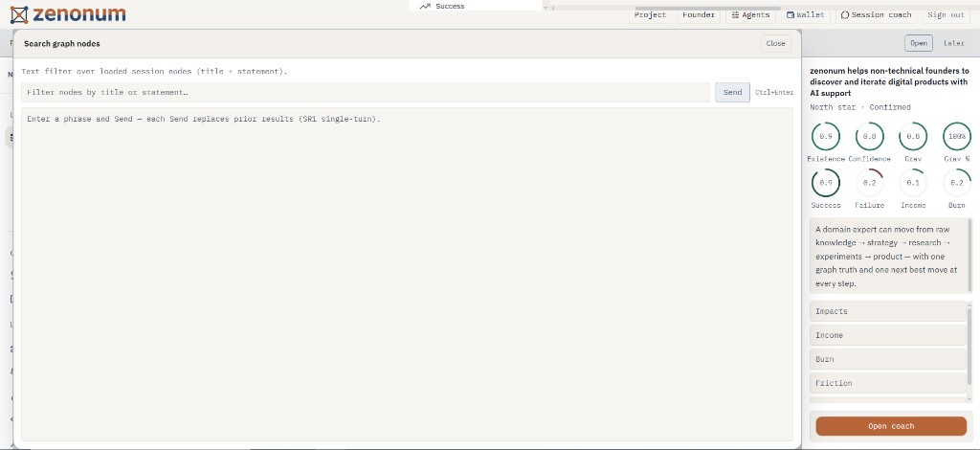
Task: Click the Success trend arrow icon
Action: pyautogui.click(x=426, y=7)
